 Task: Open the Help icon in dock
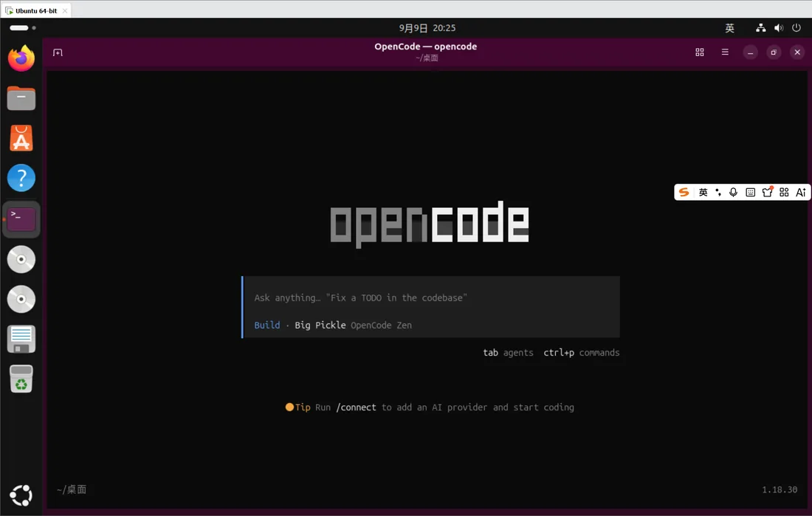(x=21, y=178)
